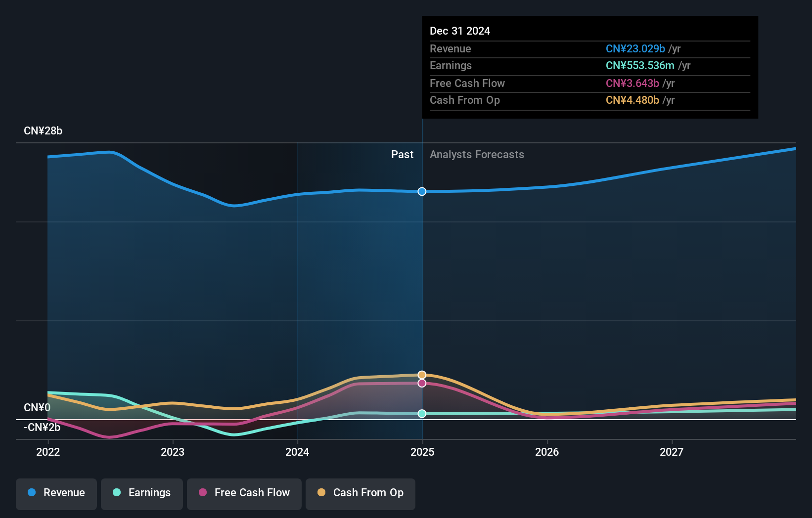Click the -CN¥2b axis label
This screenshot has width=812, height=518.
42,427
